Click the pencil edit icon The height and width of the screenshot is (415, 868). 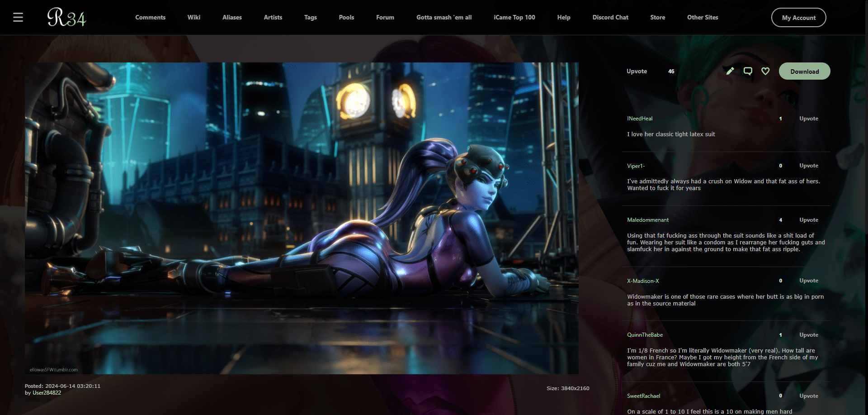(730, 71)
